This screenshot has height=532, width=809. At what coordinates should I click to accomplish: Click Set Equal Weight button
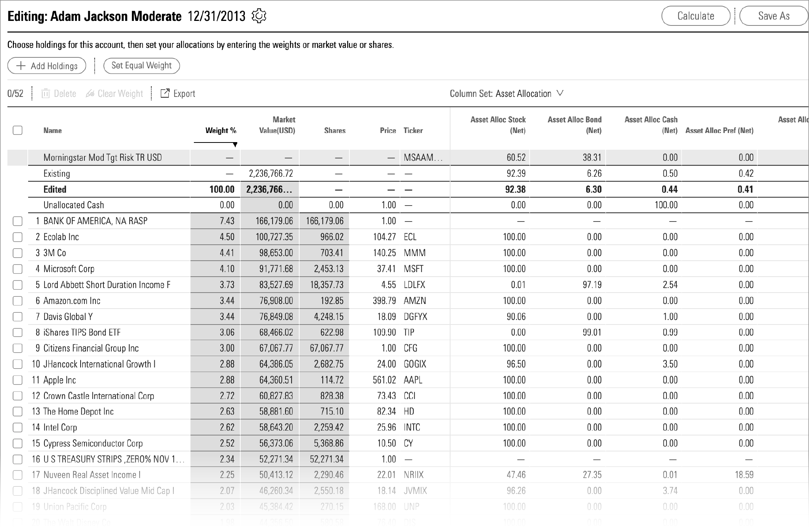click(141, 65)
